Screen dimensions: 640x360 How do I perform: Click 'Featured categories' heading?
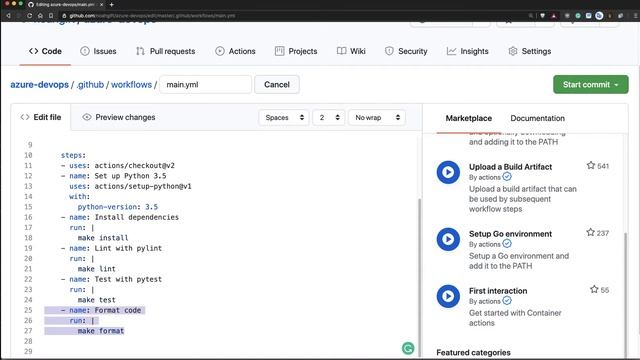pyautogui.click(x=473, y=352)
